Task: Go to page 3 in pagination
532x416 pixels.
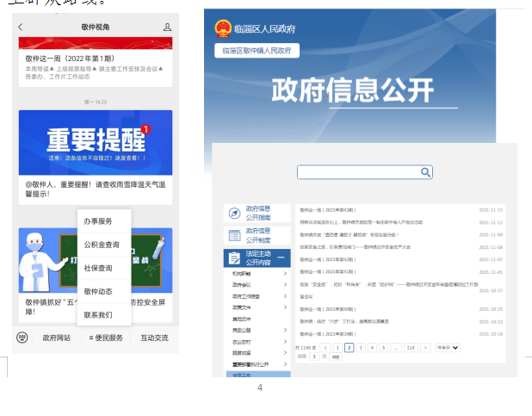Action: click(361, 348)
